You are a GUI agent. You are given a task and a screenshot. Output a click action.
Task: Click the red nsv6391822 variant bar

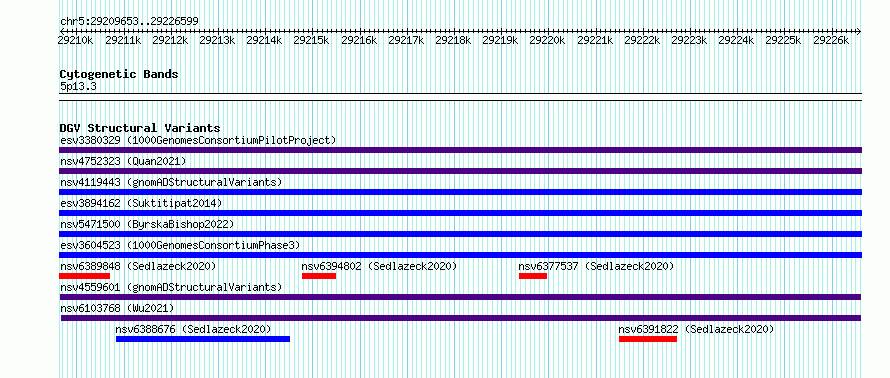tap(648, 339)
